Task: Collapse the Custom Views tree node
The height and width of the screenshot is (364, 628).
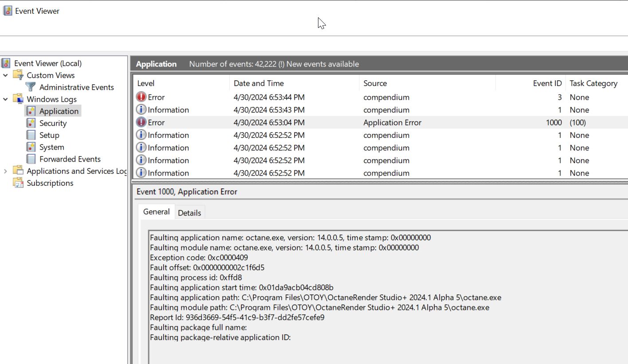Action: [x=6, y=75]
